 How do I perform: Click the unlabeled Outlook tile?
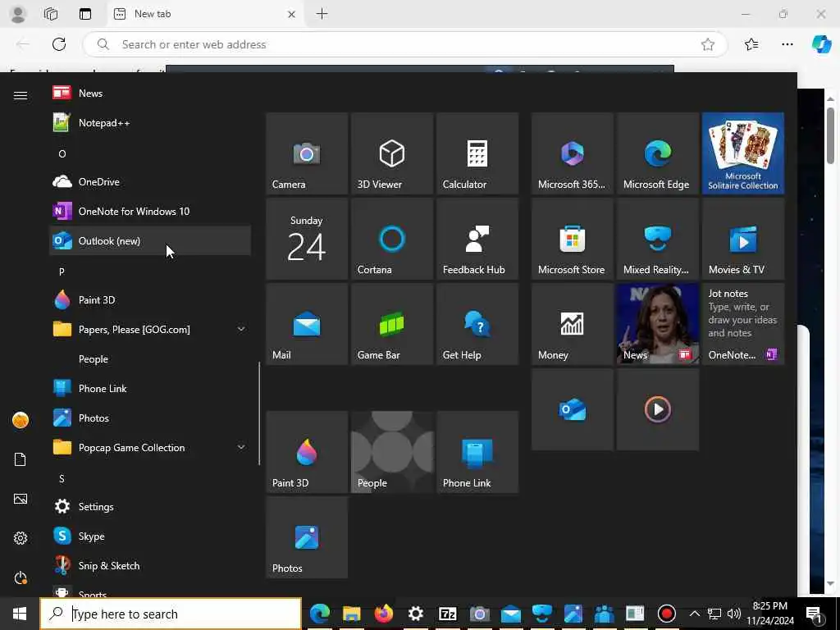pyautogui.click(x=572, y=409)
